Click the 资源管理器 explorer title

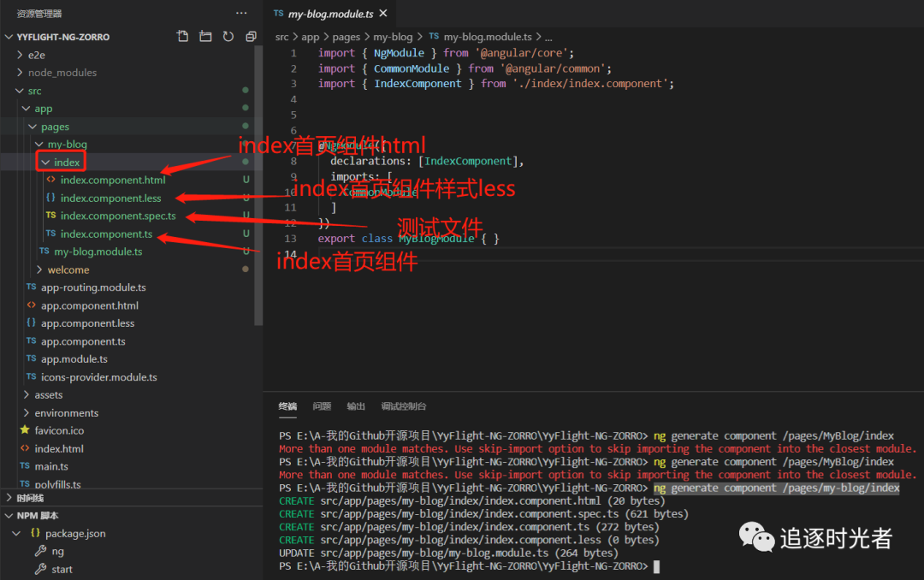pos(38,13)
